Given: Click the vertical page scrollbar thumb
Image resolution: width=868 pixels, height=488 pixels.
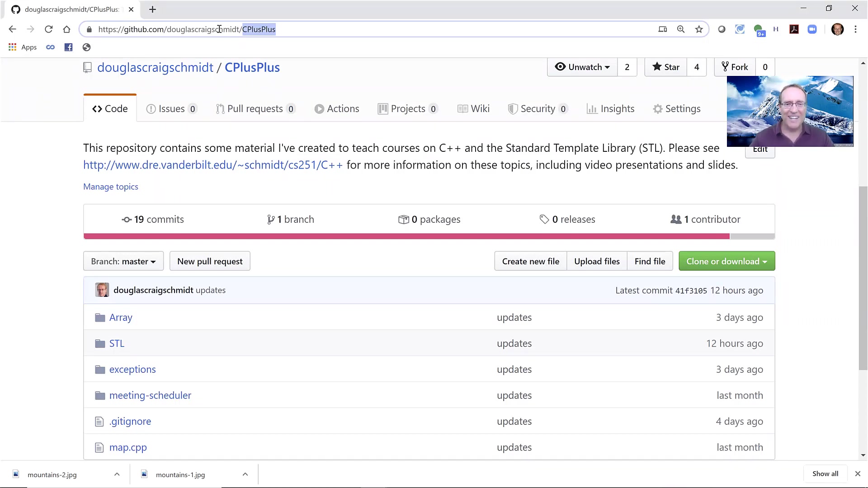Looking at the screenshot, I should coord(863,278).
